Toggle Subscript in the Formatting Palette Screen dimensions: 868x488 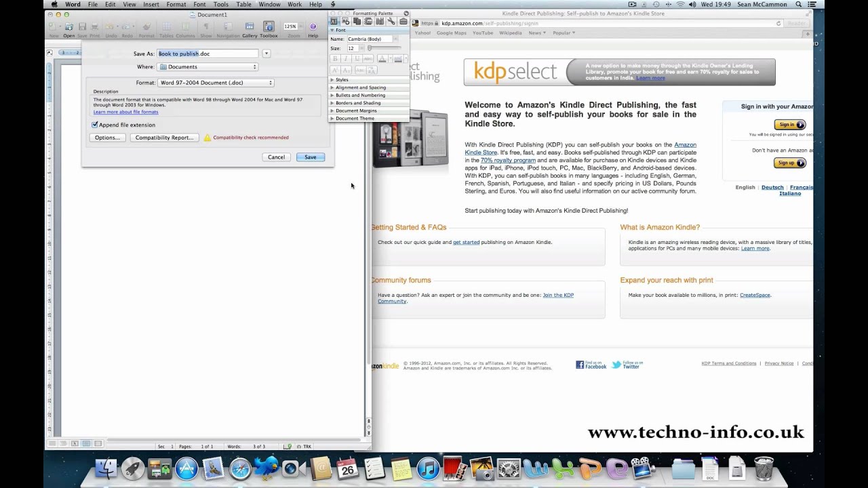346,70
